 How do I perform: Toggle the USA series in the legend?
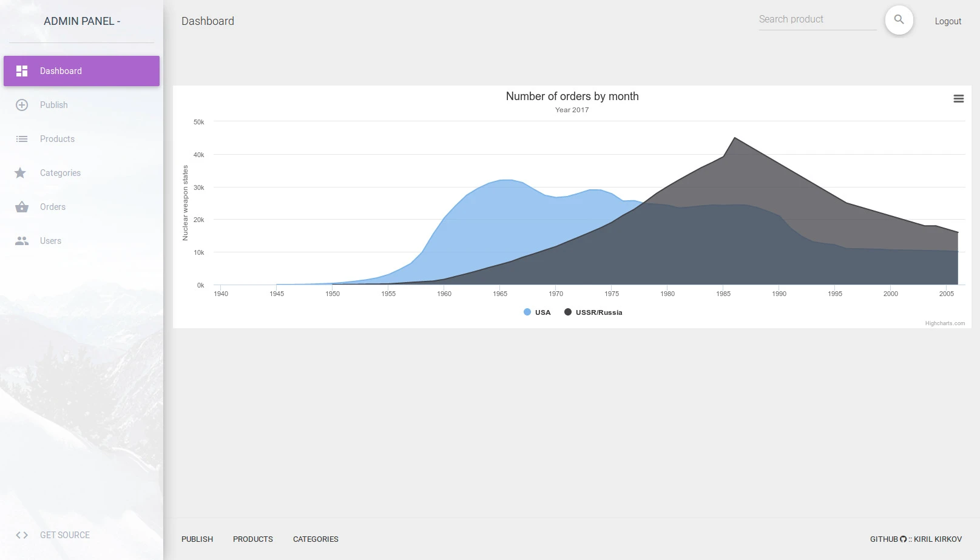point(537,312)
